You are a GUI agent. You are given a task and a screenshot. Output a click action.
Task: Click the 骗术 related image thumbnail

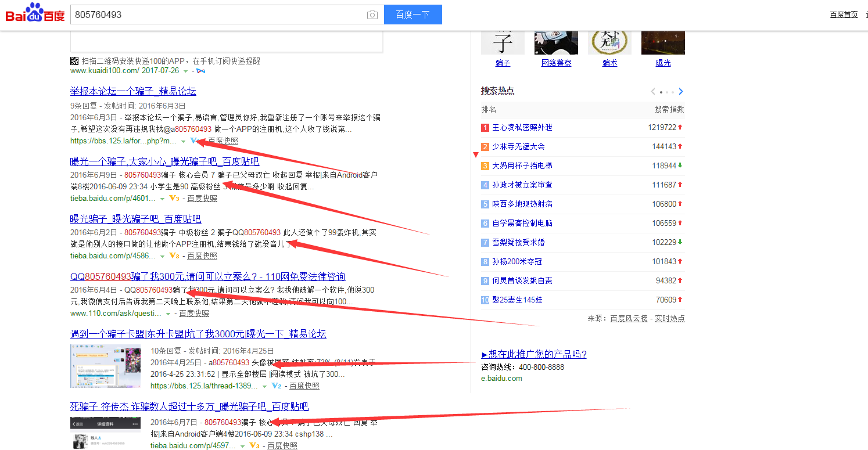coord(609,42)
